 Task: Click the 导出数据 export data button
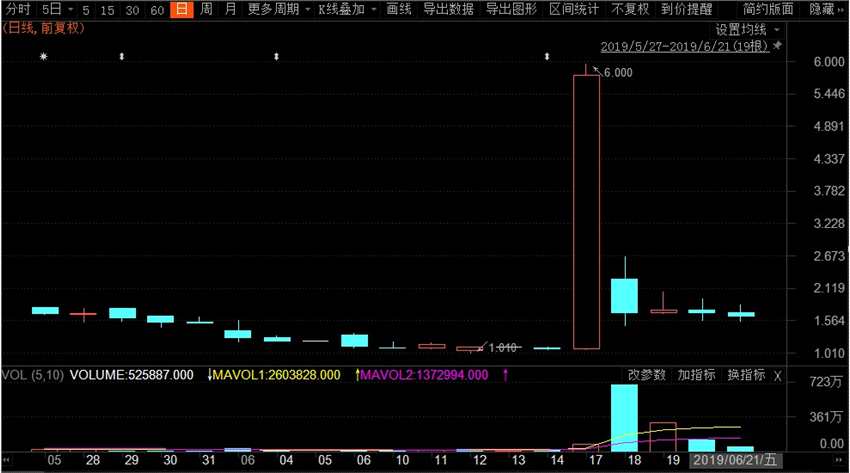point(448,9)
